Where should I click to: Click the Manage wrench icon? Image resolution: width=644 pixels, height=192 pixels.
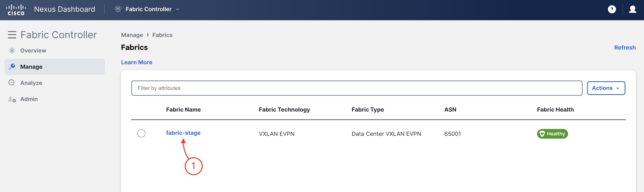[12, 66]
